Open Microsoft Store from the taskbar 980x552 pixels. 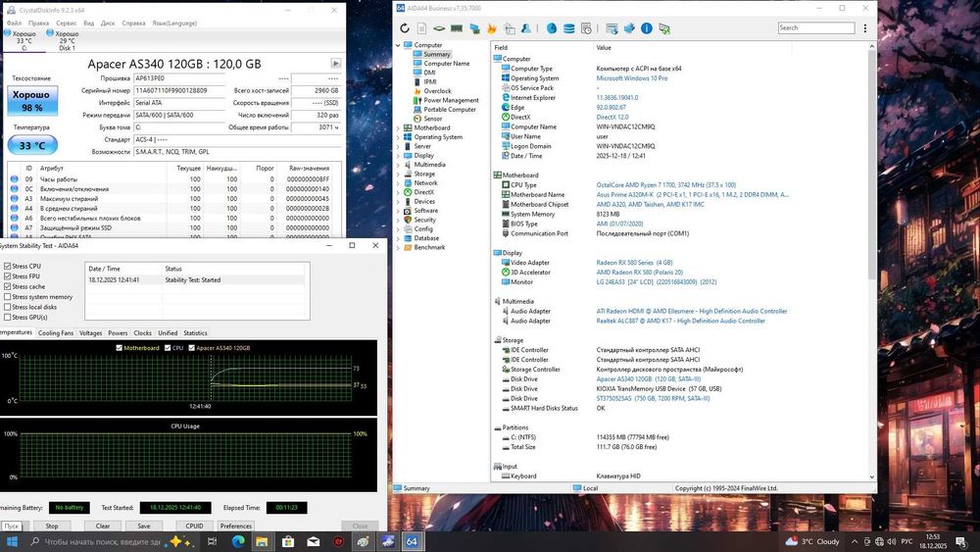pyautogui.click(x=287, y=541)
